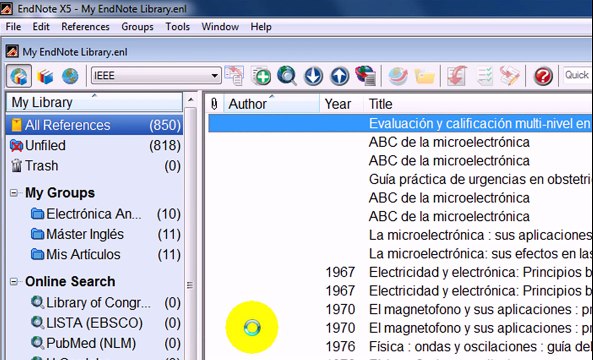593x360 pixels.
Task: Click the Import down-arrow icon
Action: click(314, 76)
